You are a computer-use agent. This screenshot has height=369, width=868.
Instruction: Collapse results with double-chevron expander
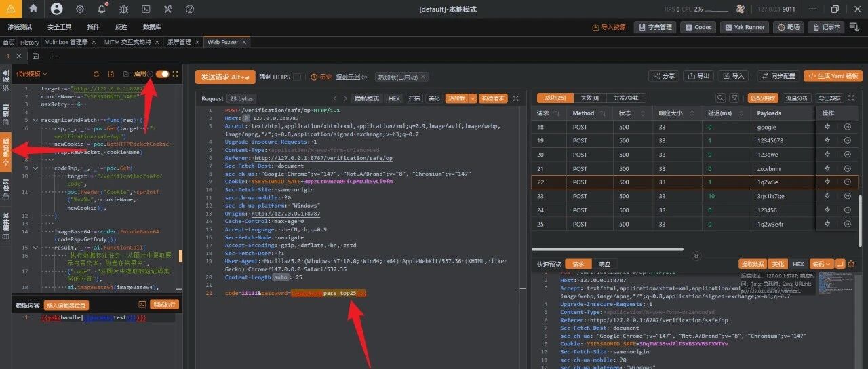point(695,256)
